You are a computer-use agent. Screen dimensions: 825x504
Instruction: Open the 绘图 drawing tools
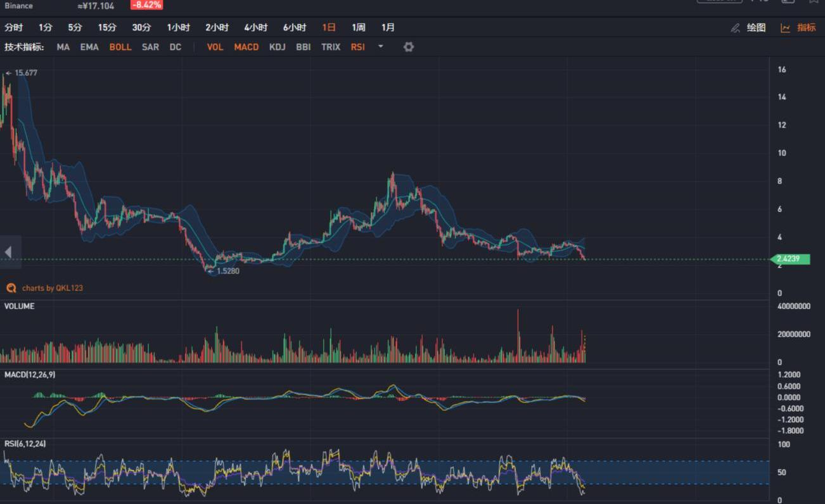[756, 28]
